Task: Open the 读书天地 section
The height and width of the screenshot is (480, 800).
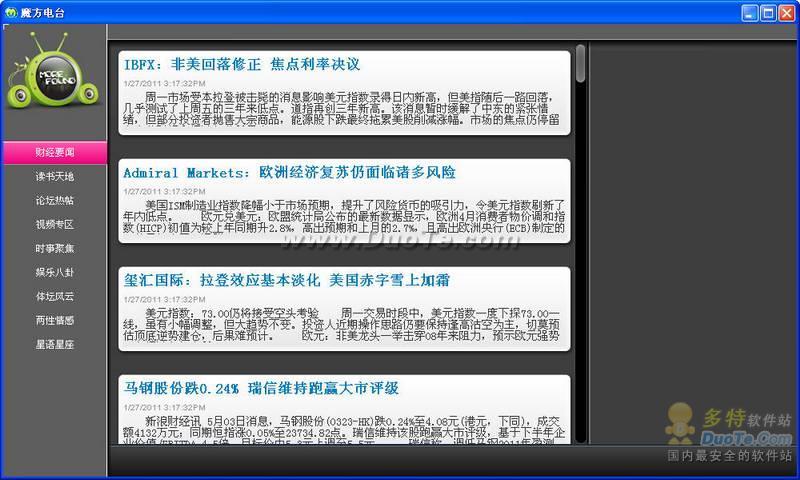Action: (x=54, y=176)
